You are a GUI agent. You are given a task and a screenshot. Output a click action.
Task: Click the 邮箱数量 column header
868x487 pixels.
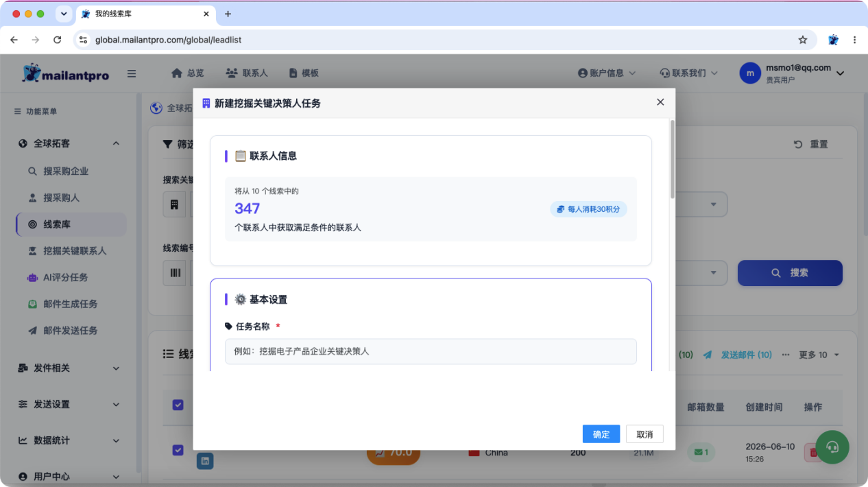coord(706,407)
